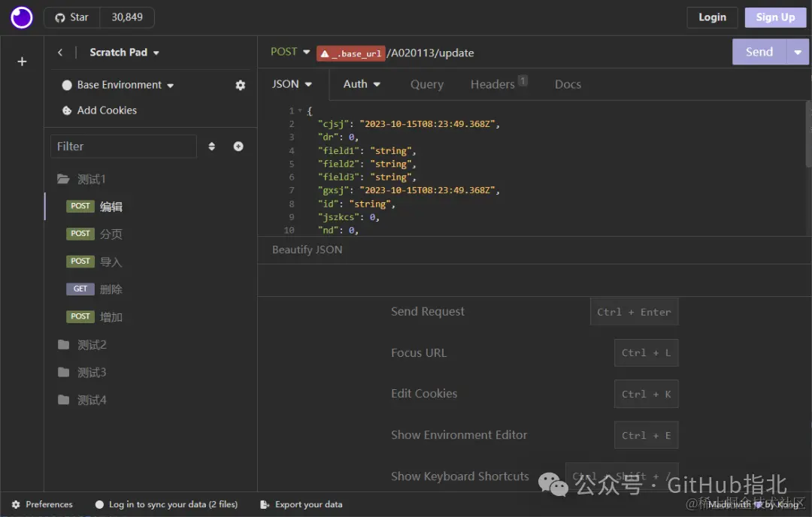
Task: Click the /A020113/update URL text
Action: point(430,53)
